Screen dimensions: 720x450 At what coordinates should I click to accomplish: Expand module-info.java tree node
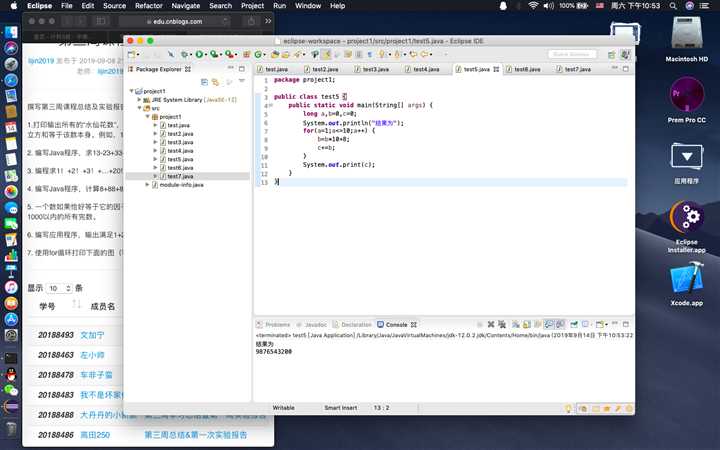click(147, 185)
